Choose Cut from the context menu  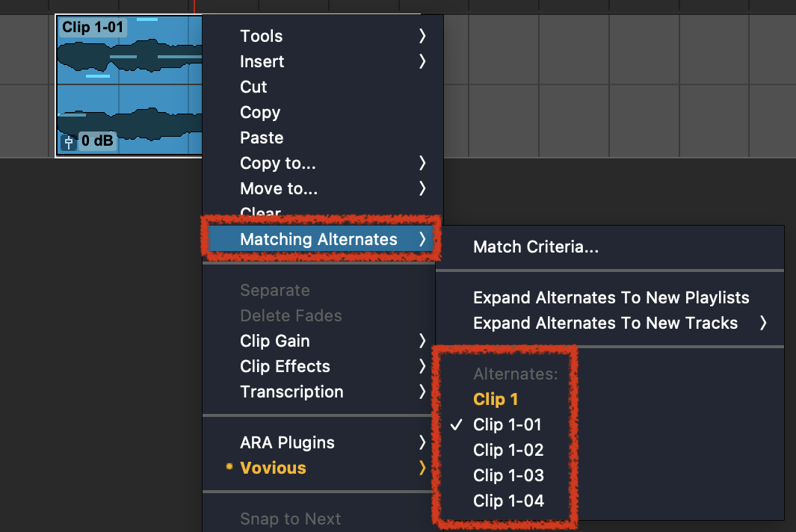pos(253,87)
